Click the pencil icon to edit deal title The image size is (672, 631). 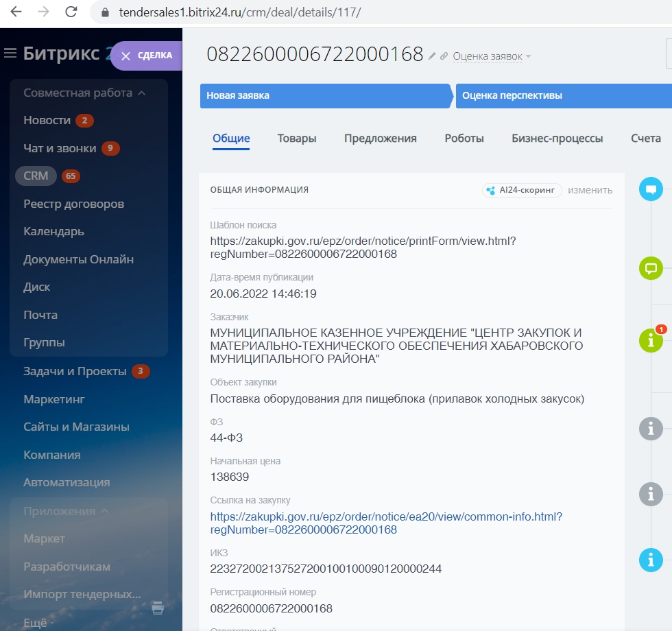tap(432, 56)
